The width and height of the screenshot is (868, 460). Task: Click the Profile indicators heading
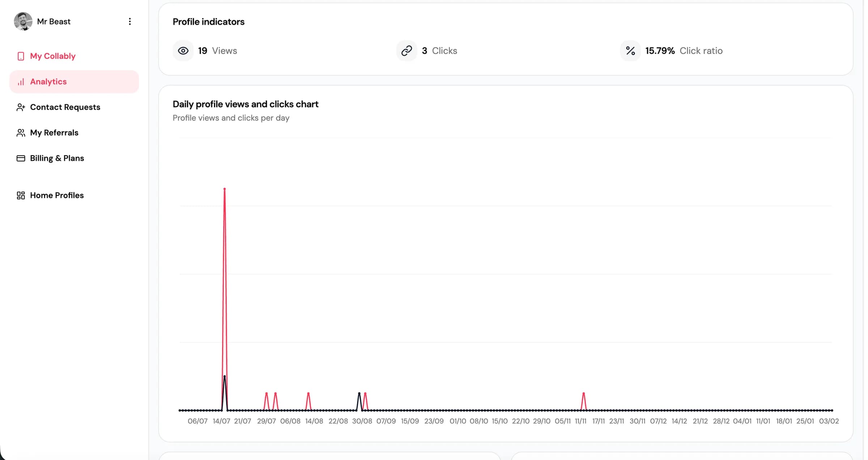click(209, 22)
